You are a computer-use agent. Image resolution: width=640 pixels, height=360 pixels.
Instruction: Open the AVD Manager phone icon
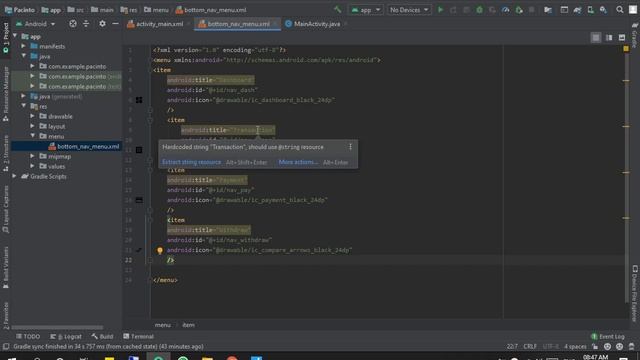pyautogui.click(x=590, y=9)
